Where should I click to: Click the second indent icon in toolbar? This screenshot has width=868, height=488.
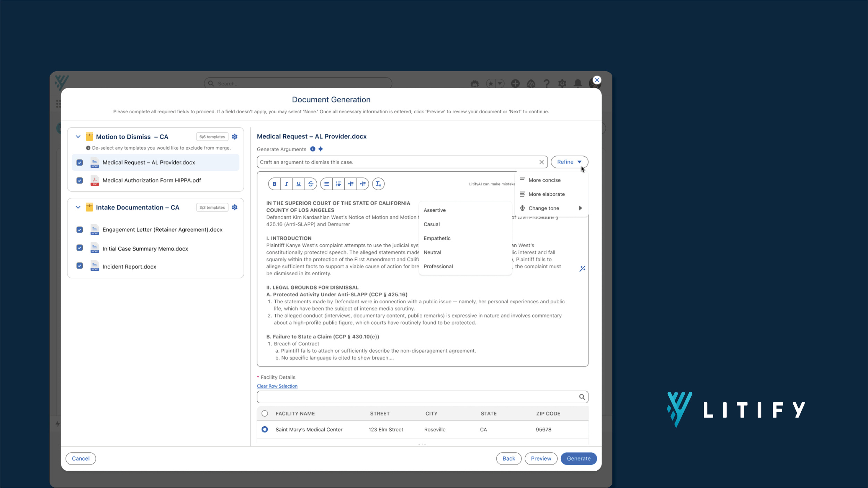[x=363, y=184]
